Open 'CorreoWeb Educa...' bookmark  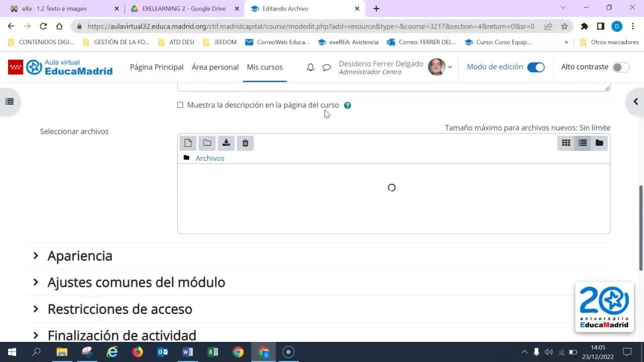[x=277, y=42]
